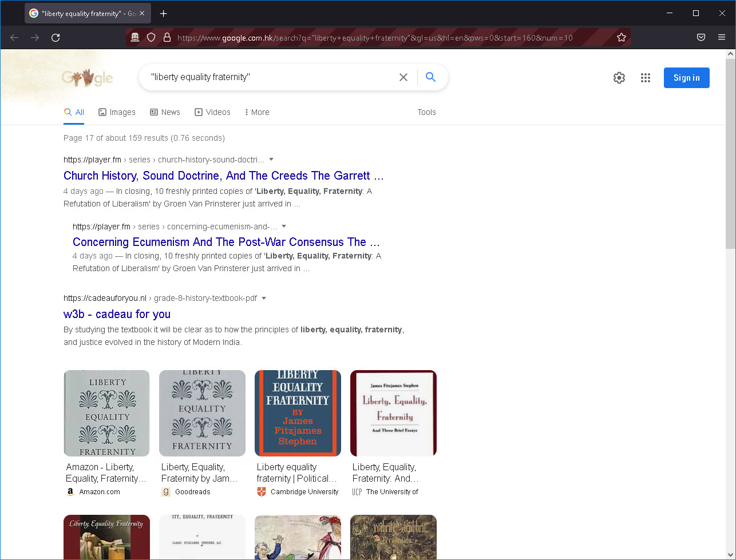Click Cambridge University source favicon
736x560 pixels.
click(262, 492)
